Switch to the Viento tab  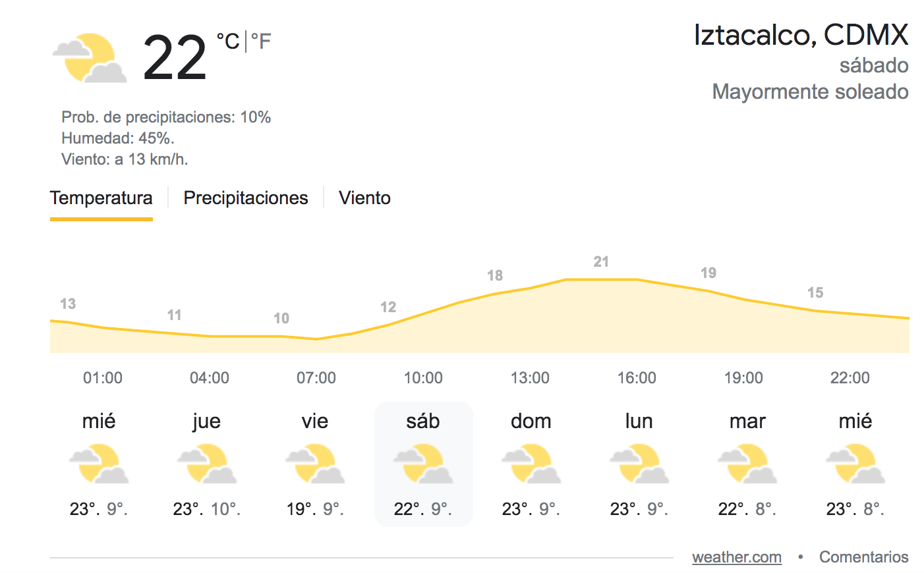(x=364, y=198)
